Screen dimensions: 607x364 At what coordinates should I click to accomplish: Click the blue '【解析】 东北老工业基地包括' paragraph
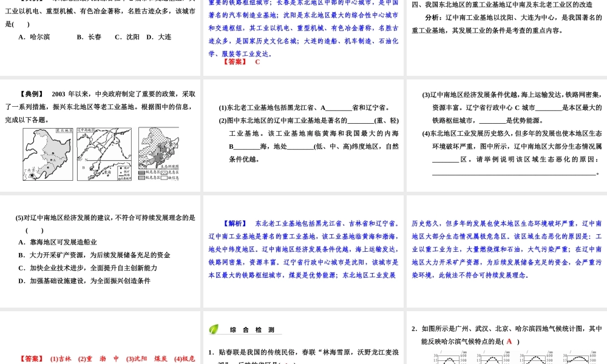point(303,249)
